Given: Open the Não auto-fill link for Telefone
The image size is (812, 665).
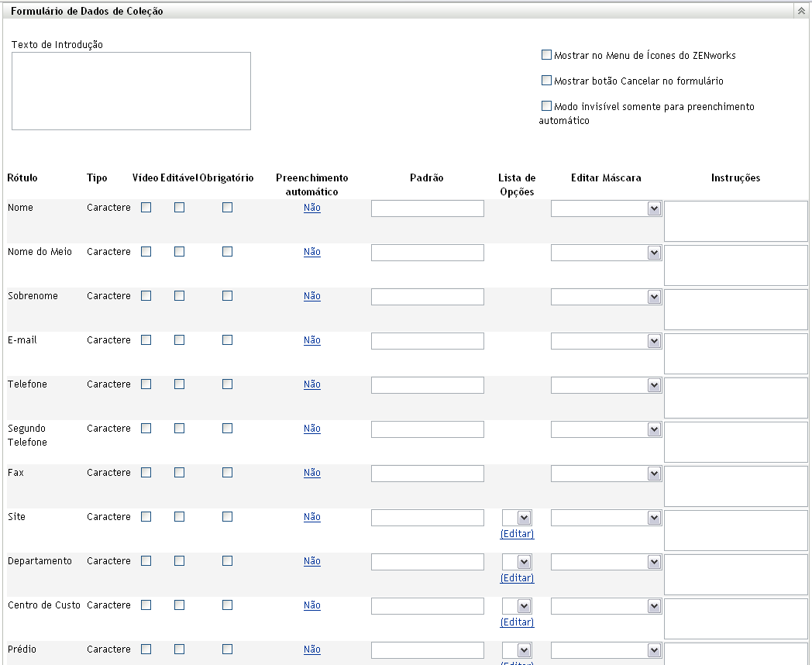Looking at the screenshot, I should 311,384.
